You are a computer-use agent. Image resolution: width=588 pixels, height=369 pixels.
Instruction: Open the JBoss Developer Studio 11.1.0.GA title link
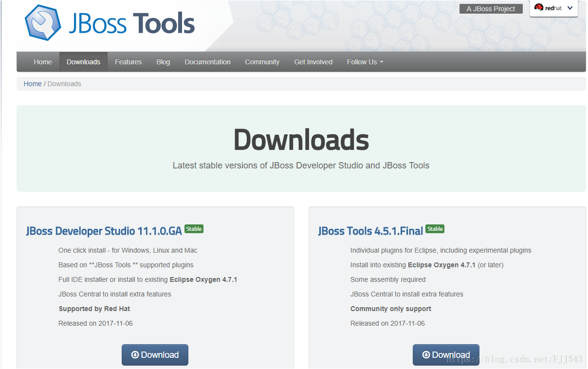click(104, 231)
